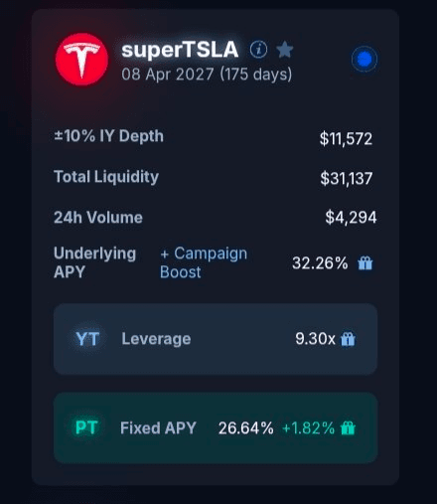
Task: Click the +1.82% boost value
Action: click(x=308, y=428)
